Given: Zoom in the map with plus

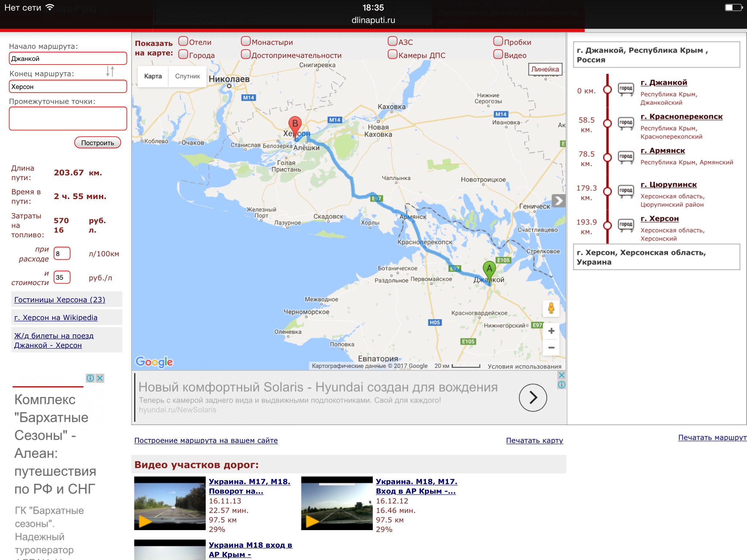Looking at the screenshot, I should (x=551, y=331).
